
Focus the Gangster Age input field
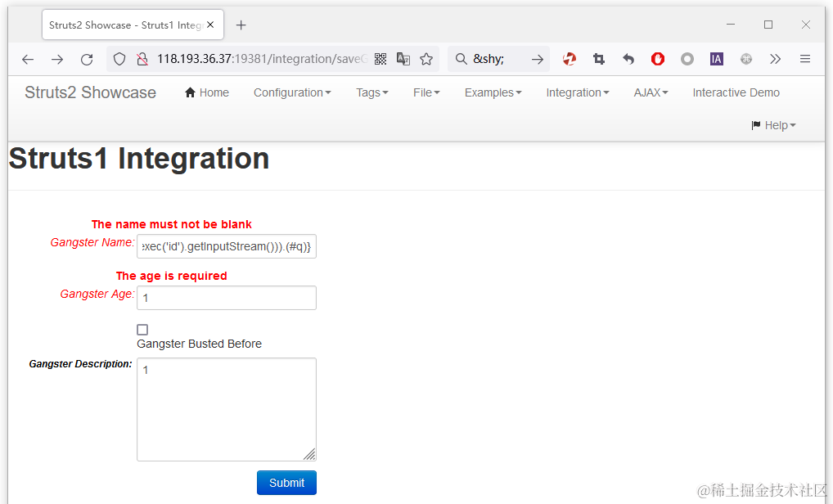(227, 298)
